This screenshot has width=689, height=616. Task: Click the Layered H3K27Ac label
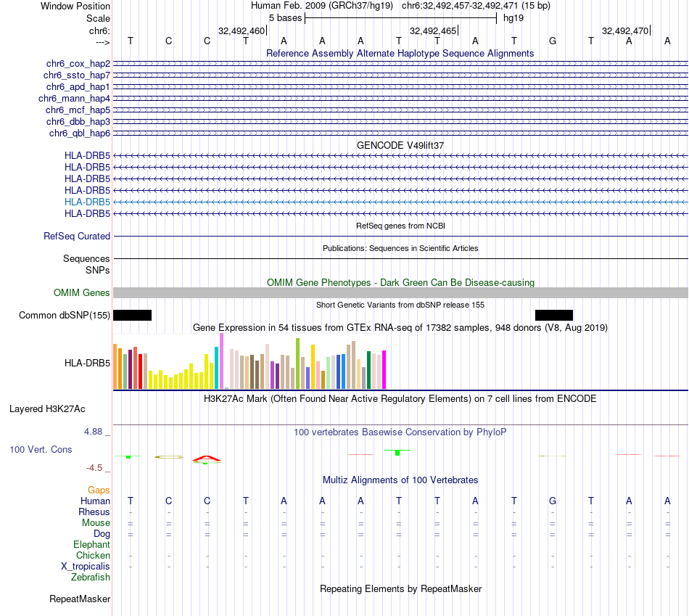click(x=47, y=409)
